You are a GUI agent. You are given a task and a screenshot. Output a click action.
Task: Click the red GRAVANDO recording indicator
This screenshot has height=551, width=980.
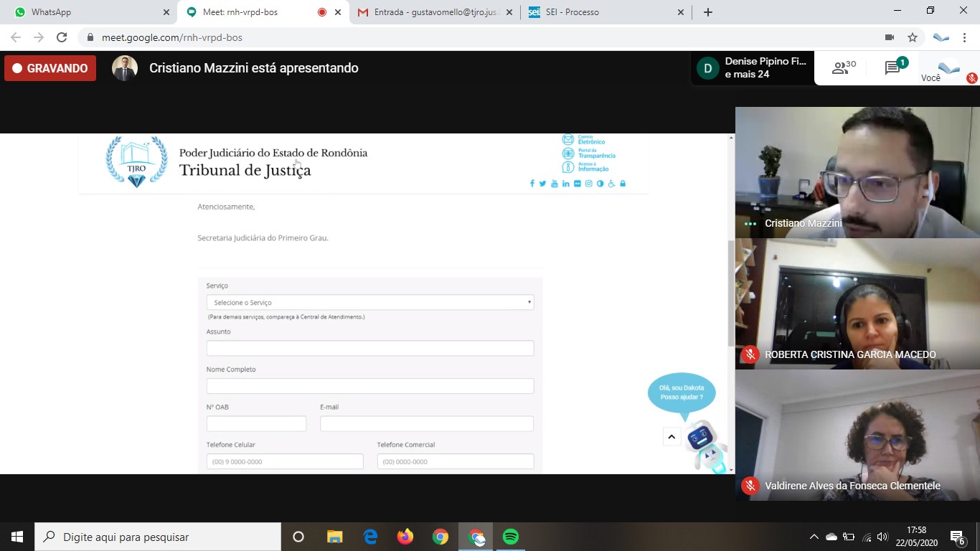50,68
